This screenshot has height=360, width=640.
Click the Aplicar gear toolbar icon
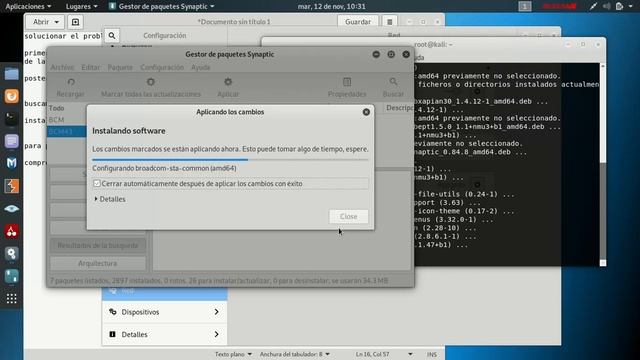pyautogui.click(x=228, y=82)
